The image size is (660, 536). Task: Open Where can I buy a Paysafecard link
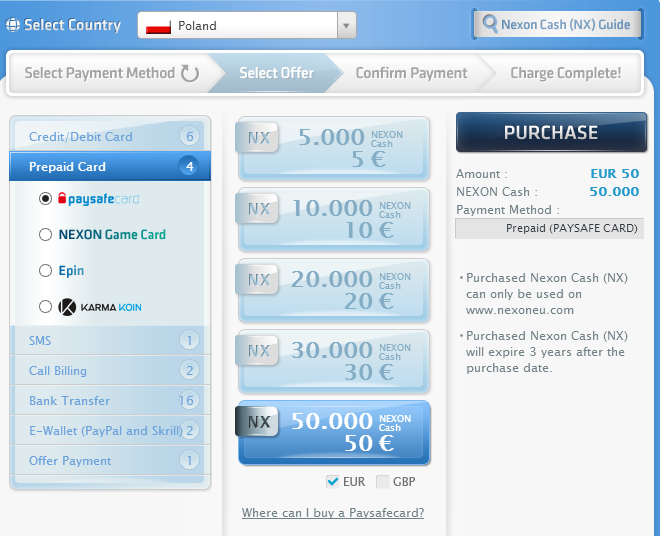click(333, 513)
